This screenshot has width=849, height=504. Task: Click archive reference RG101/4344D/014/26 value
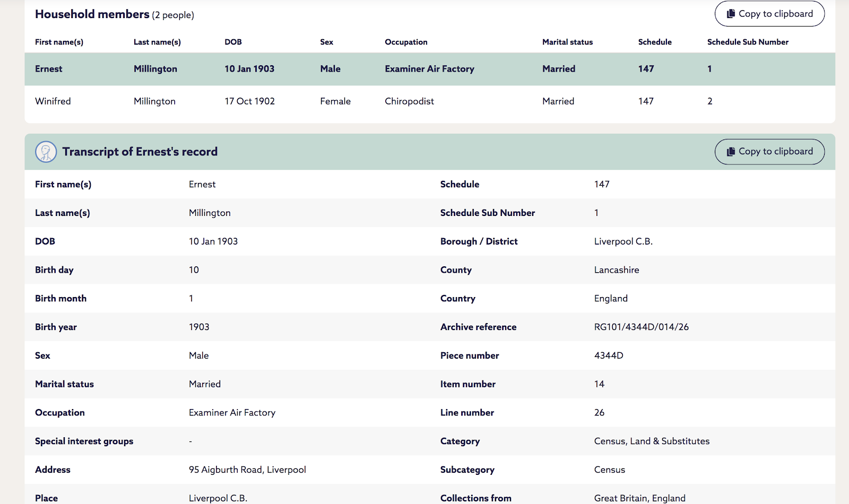641,327
